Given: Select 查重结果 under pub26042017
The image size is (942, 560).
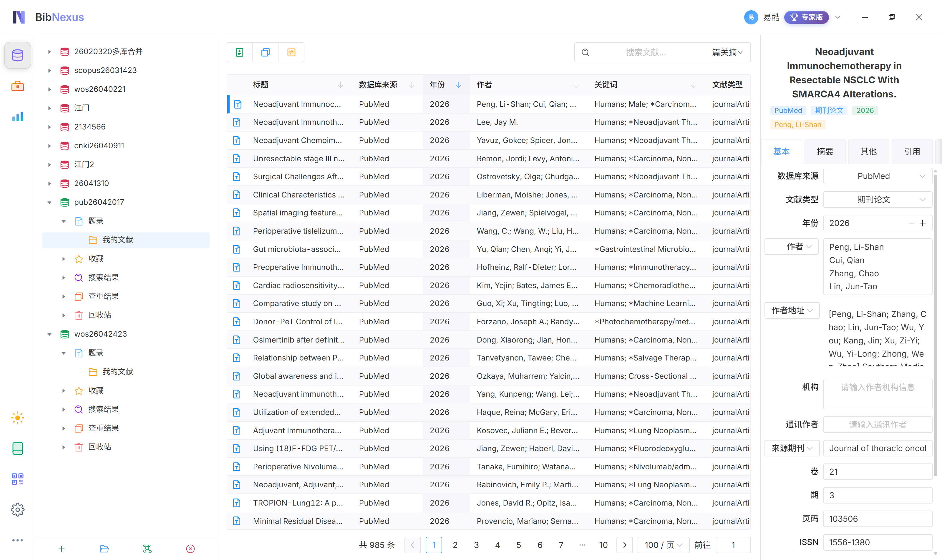Looking at the screenshot, I should pos(103,297).
